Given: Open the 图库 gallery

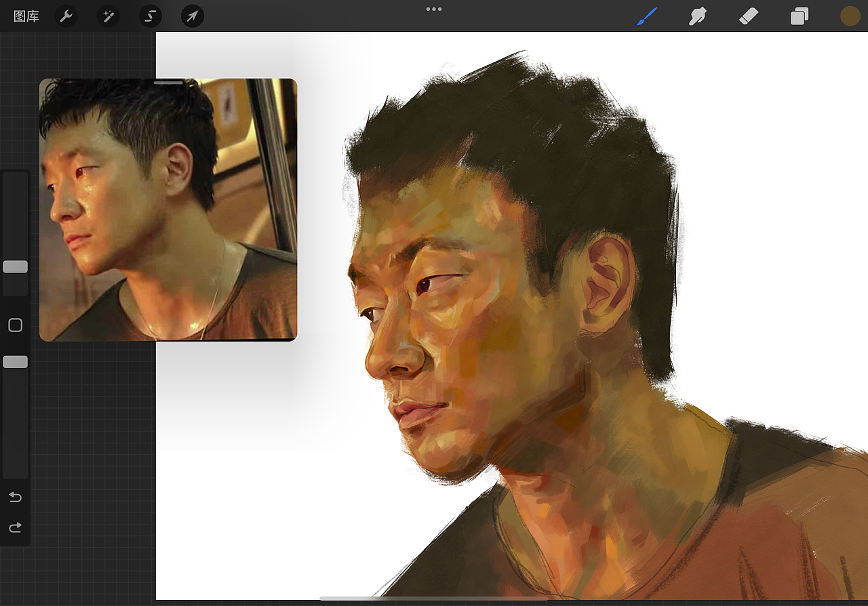Looking at the screenshot, I should coord(26,16).
